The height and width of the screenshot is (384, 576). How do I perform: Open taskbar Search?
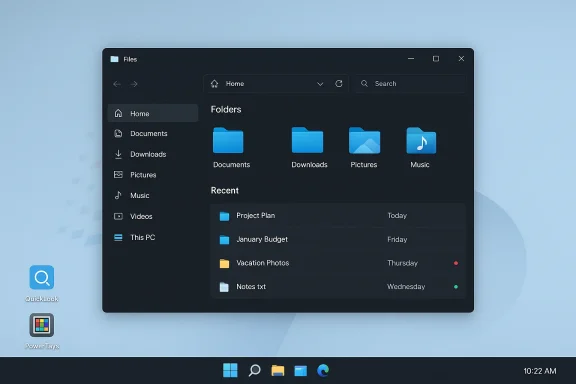tap(254, 370)
